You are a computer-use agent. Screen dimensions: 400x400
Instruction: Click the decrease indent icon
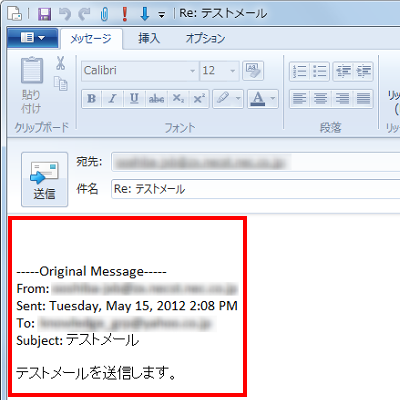(343, 71)
